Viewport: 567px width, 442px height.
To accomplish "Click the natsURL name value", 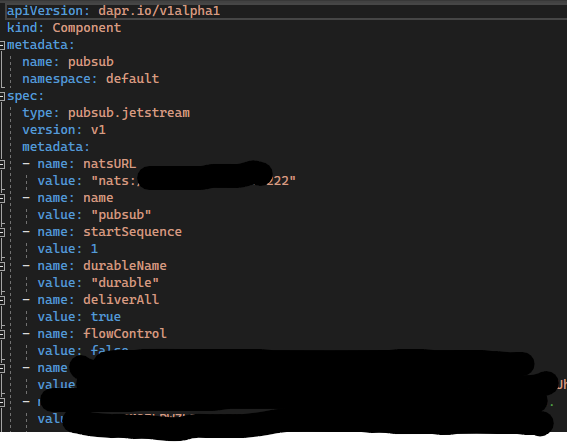I will point(110,164).
